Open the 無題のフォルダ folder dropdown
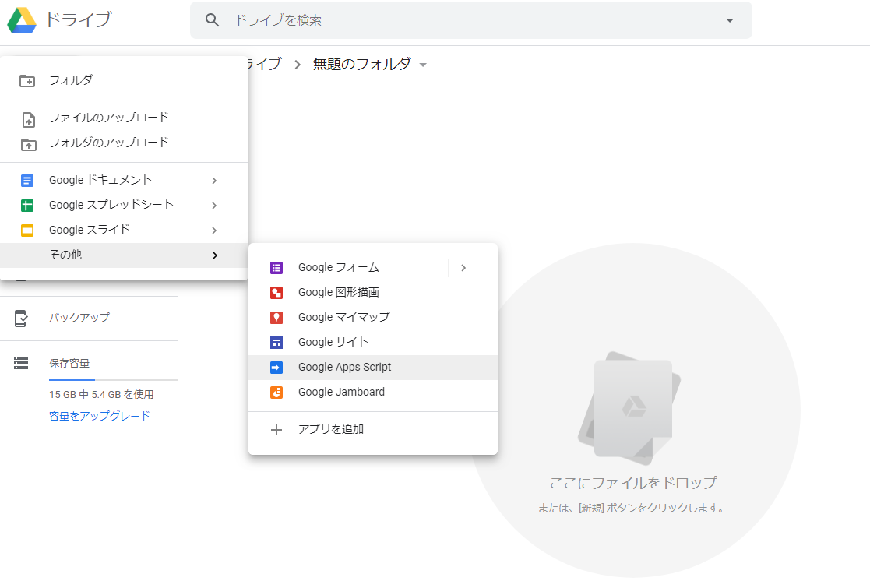This screenshot has height=588, width=870. 423,65
